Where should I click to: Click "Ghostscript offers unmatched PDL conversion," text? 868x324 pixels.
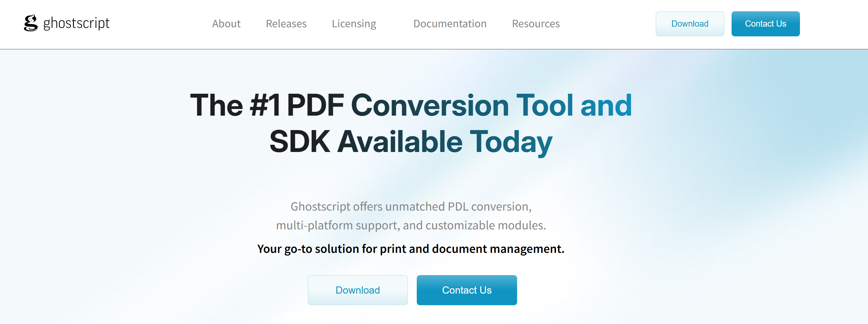(x=411, y=206)
